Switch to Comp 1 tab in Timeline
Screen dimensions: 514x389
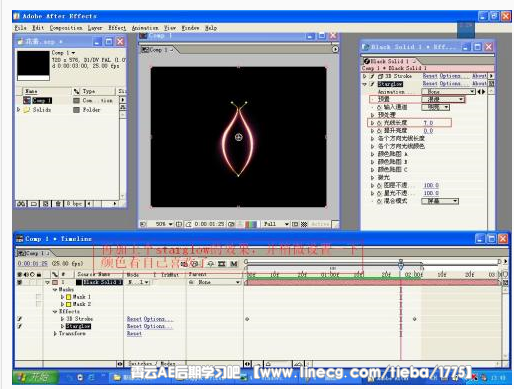[x=33, y=253]
